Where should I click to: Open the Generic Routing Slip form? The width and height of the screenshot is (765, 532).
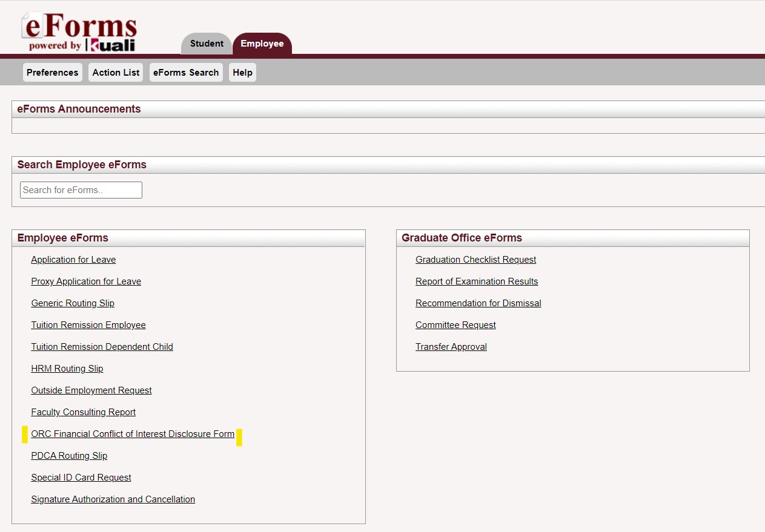(73, 303)
